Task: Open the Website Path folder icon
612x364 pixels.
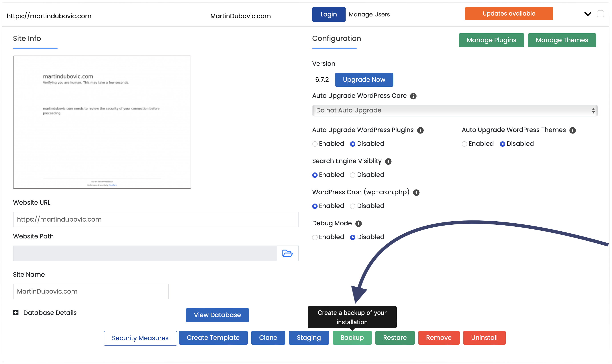Action: 287,253
